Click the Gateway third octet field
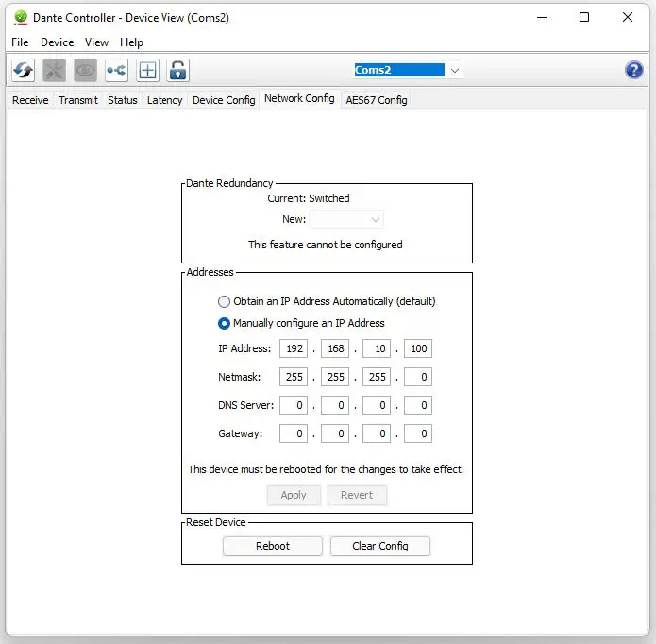The image size is (656, 644). [377, 434]
